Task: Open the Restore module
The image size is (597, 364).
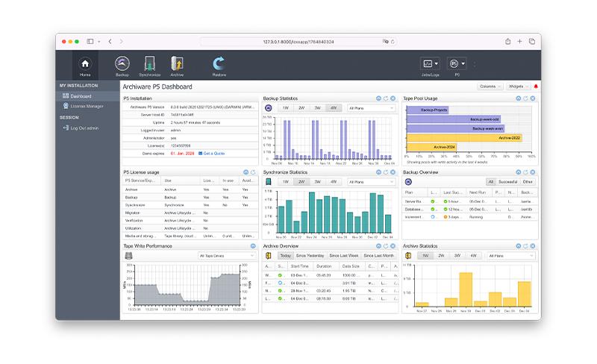Action: click(x=219, y=66)
